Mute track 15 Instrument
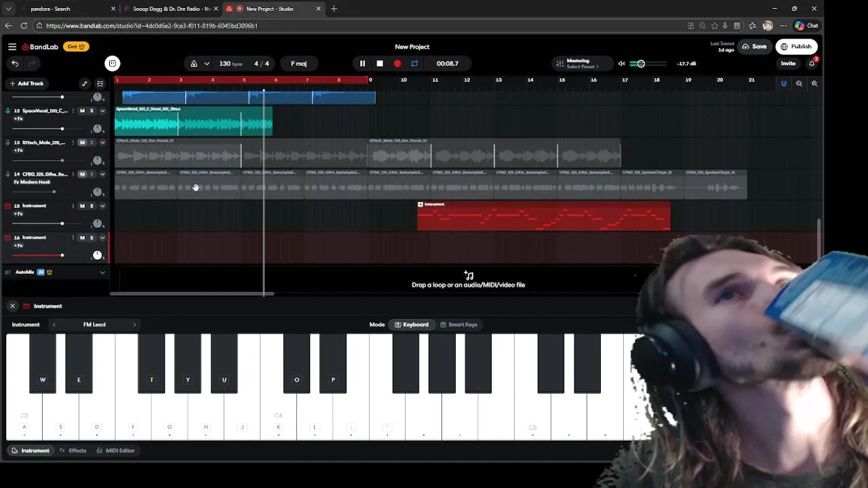The height and width of the screenshot is (488, 868). tap(82, 206)
